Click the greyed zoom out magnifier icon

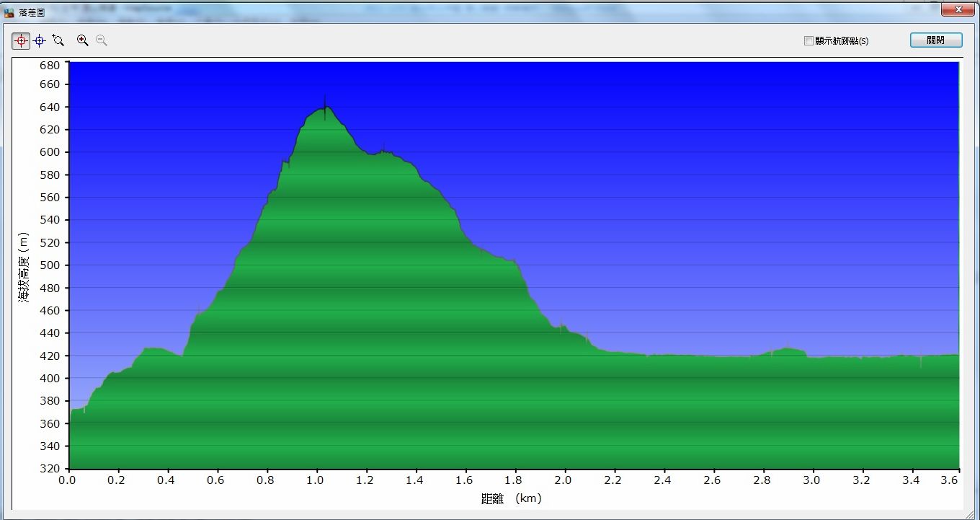[102, 41]
